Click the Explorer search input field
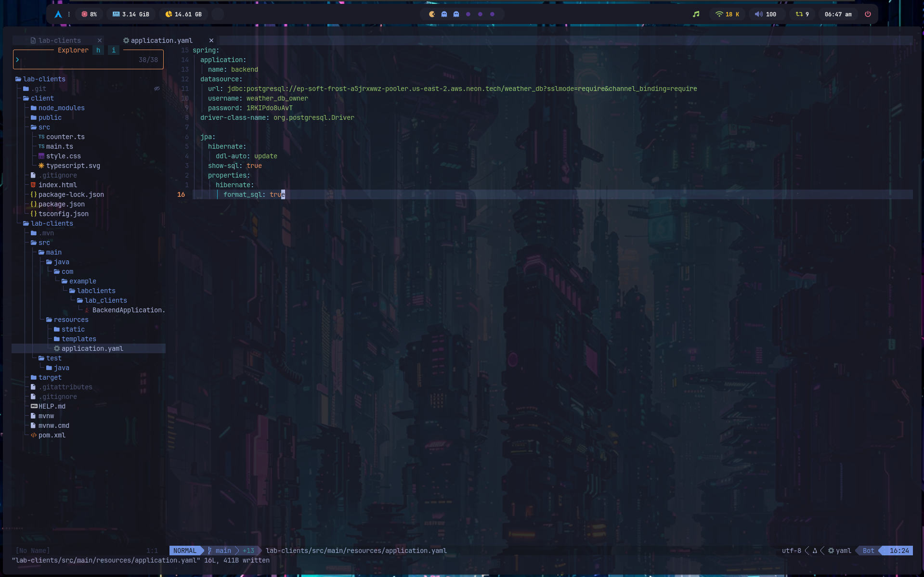 point(77,60)
